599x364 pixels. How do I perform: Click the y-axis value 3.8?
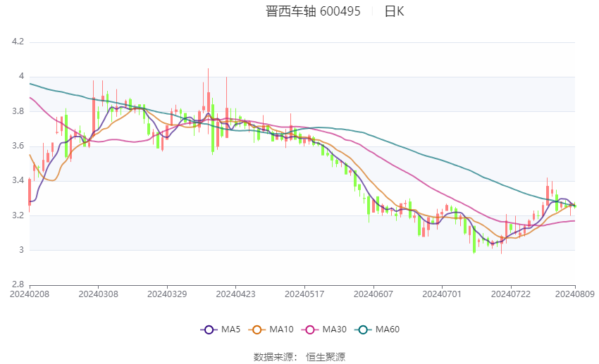point(18,111)
